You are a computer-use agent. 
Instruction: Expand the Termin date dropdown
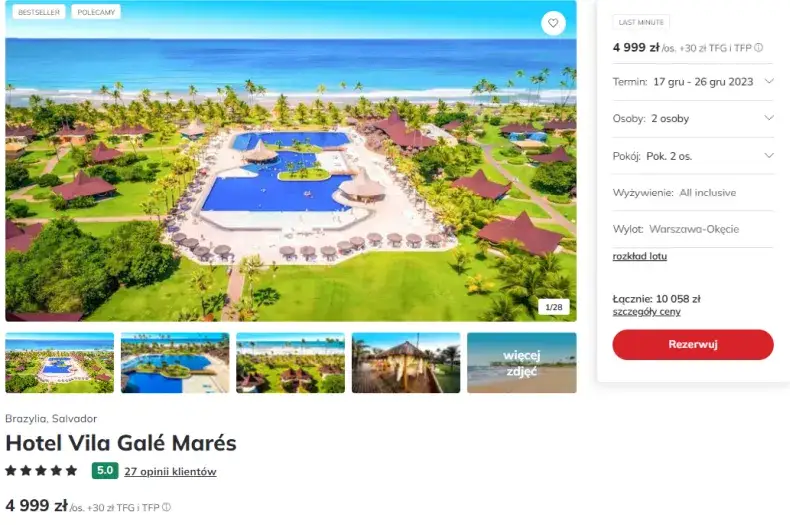pyautogui.click(x=693, y=82)
